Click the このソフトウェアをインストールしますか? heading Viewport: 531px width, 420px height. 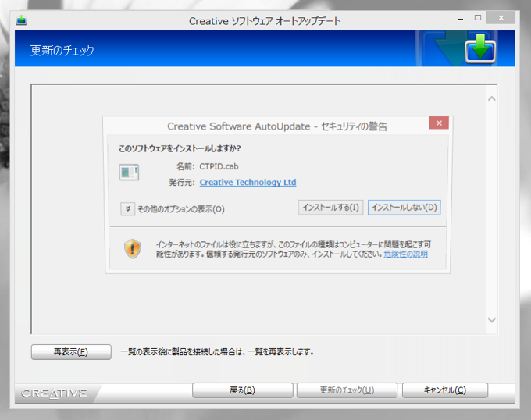[180, 148]
